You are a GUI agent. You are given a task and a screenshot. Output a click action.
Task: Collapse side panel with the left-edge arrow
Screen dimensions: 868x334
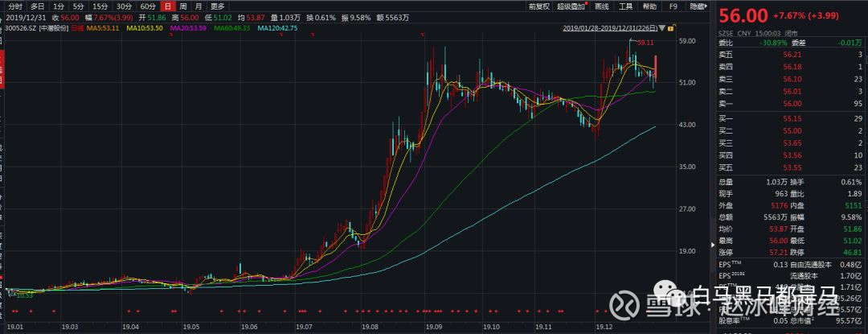click(x=712, y=245)
